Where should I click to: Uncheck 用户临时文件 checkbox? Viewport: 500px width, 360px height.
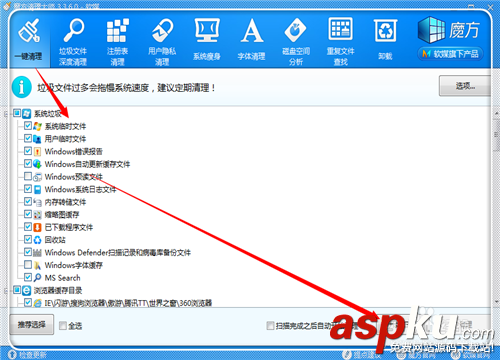click(28, 139)
